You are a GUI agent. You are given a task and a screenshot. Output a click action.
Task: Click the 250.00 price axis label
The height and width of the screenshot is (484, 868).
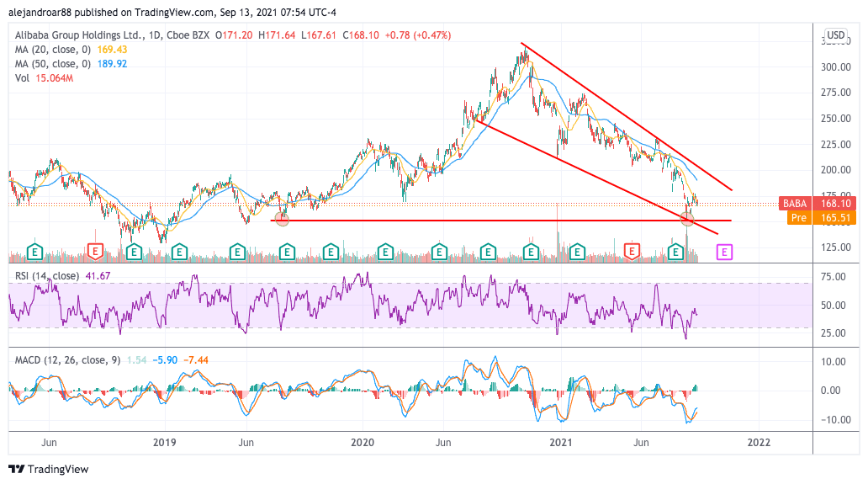pyautogui.click(x=836, y=119)
